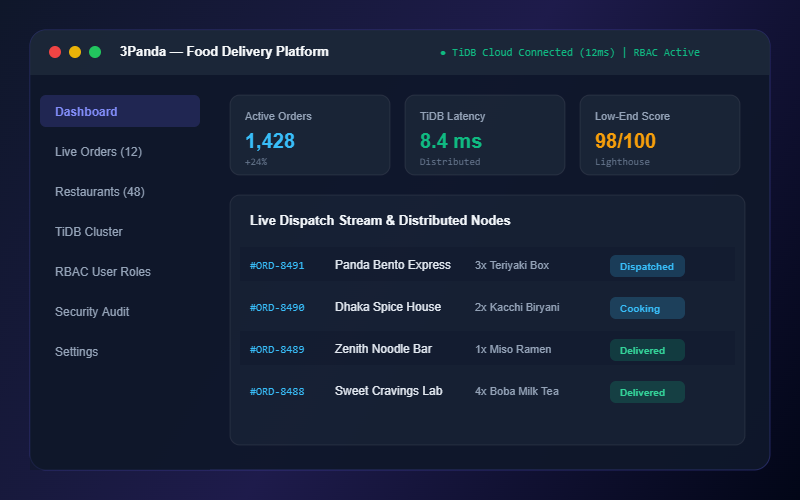
Task: Click the red close window dot
Action: tap(55, 52)
